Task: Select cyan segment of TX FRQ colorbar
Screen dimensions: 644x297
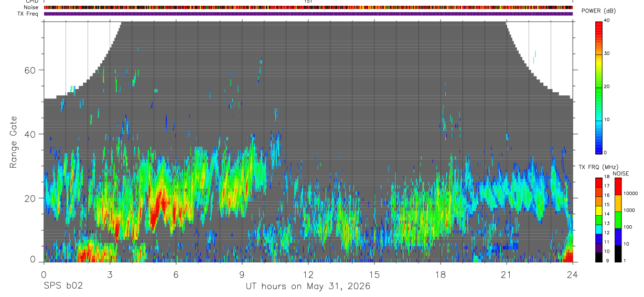Action: [599, 229]
